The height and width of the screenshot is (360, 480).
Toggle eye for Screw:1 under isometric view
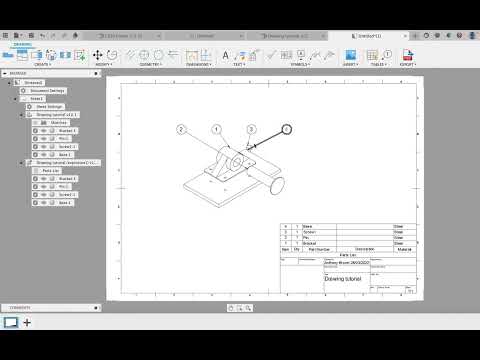[44, 195]
